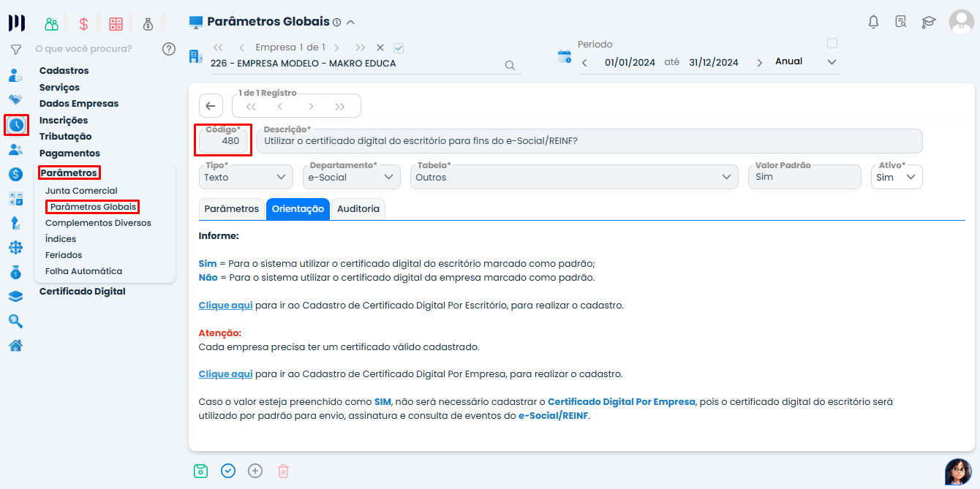Open Junta Comercial submenu item

81,191
